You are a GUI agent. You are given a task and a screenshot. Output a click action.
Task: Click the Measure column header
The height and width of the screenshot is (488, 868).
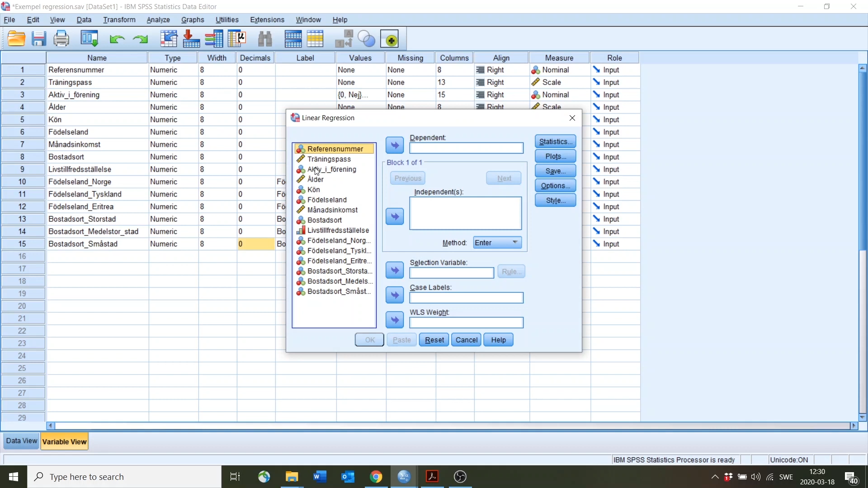coord(559,58)
